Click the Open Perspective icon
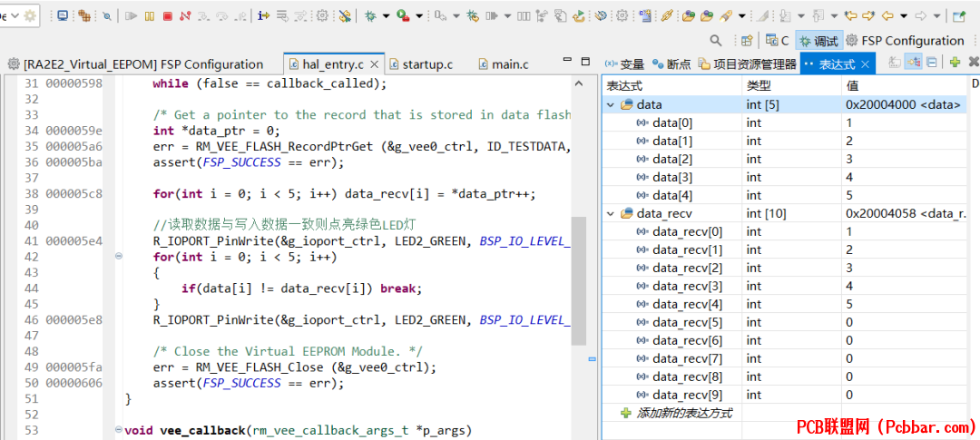Viewport: 980px width, 440px height. coord(746,41)
